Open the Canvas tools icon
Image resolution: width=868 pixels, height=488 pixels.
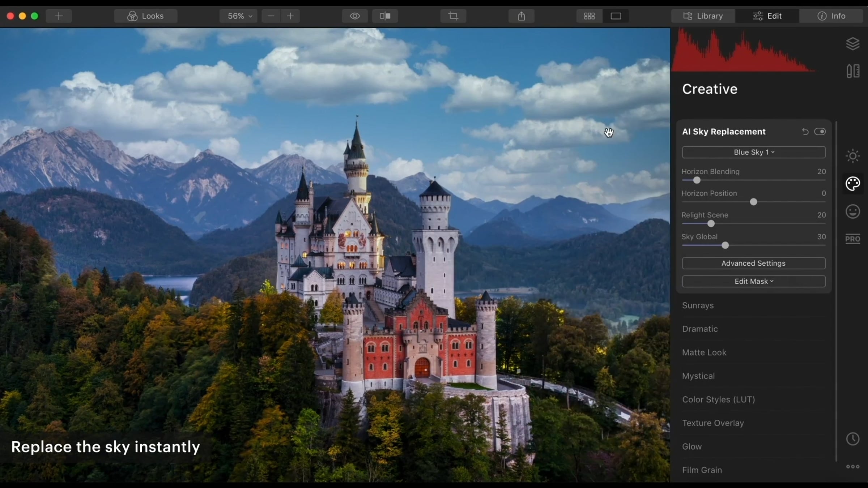tap(852, 71)
